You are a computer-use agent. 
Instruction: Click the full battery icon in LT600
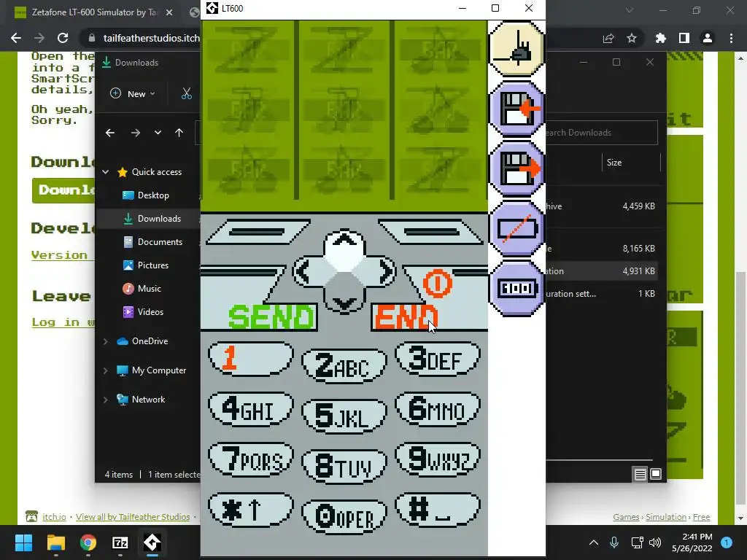coord(516,289)
